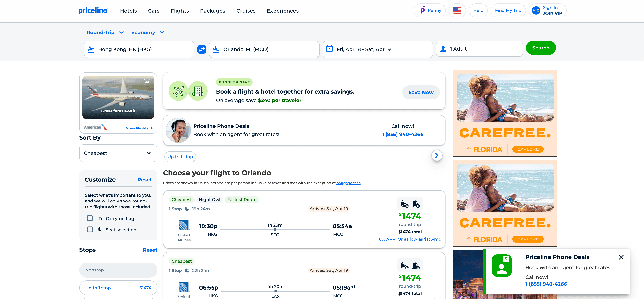The image size is (644, 299).
Task: Click the priceline logo
Action: (x=93, y=10)
